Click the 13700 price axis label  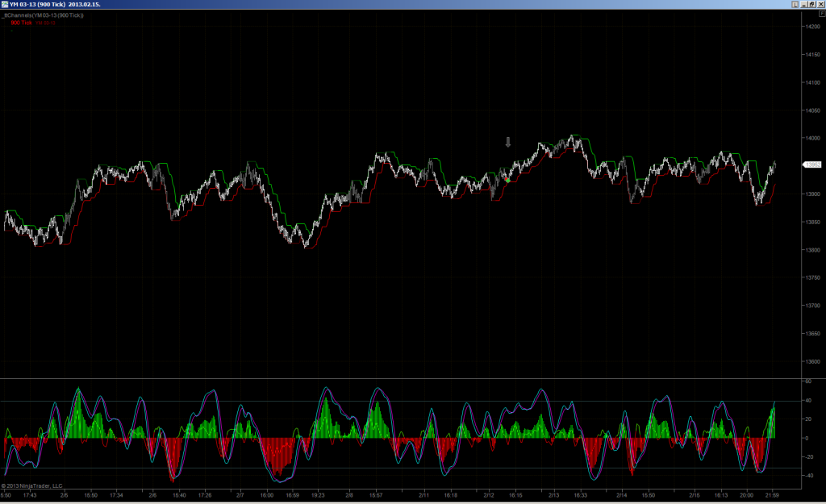point(813,306)
